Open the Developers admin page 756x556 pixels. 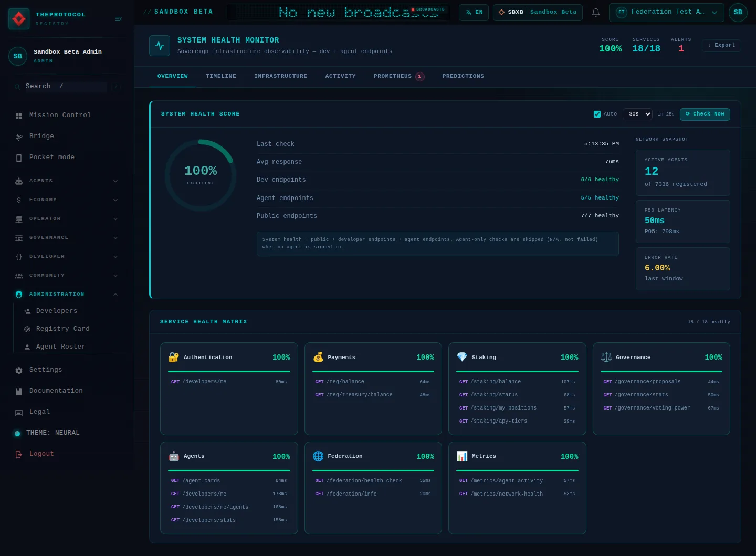(x=70, y=311)
